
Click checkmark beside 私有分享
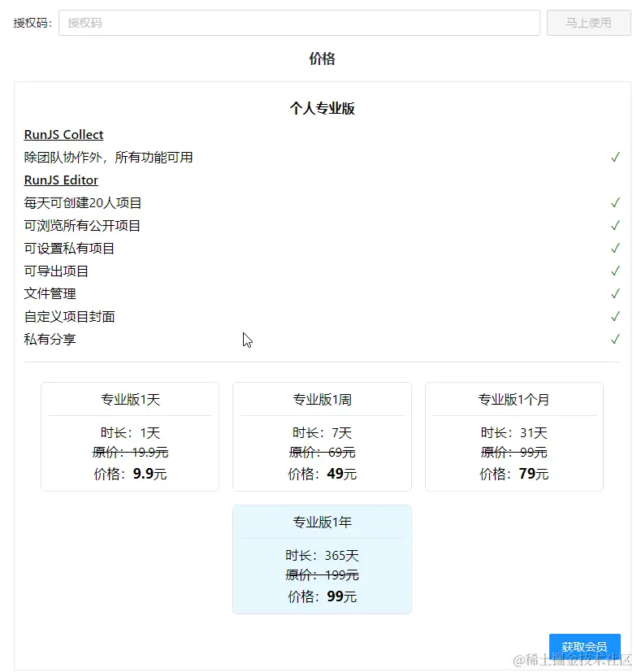tap(615, 339)
